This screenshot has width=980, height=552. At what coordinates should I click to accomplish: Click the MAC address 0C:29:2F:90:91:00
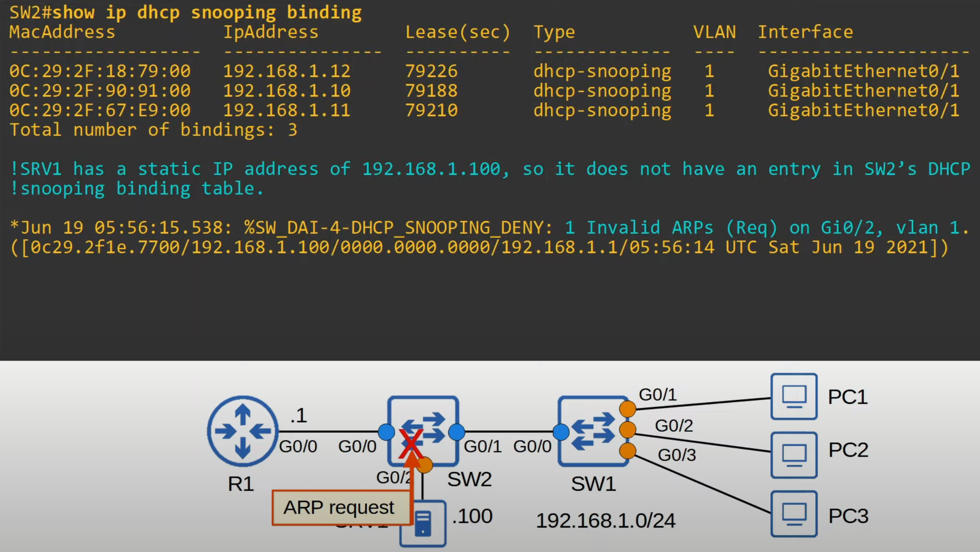coord(100,91)
